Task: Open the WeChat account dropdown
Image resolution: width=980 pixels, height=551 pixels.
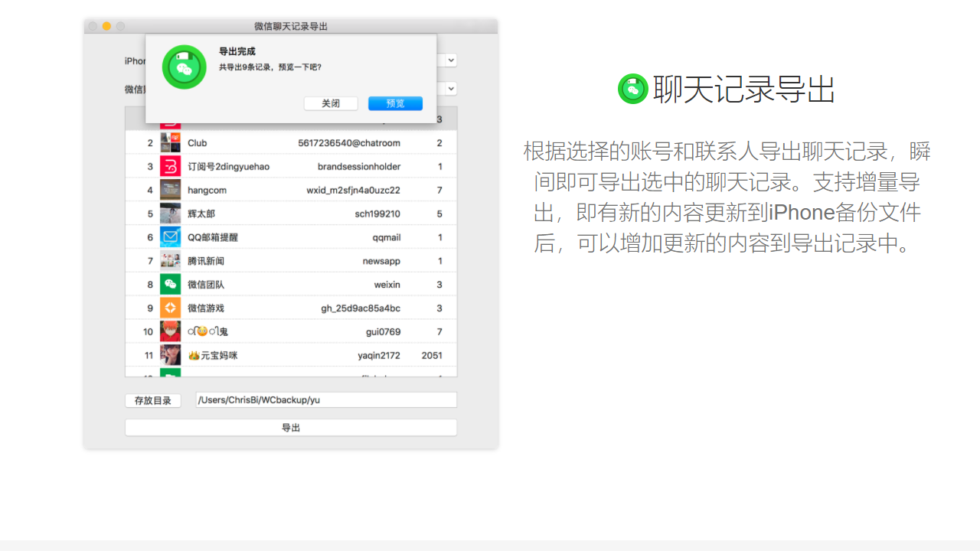Action: [450, 88]
